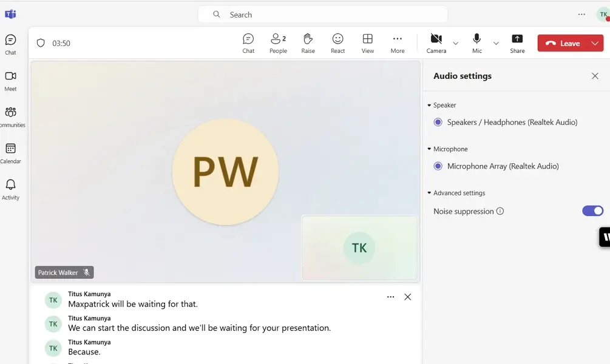Select Microphone Array (Realtek Audio) radio
Image resolution: width=610 pixels, height=364 pixels.
point(438,166)
